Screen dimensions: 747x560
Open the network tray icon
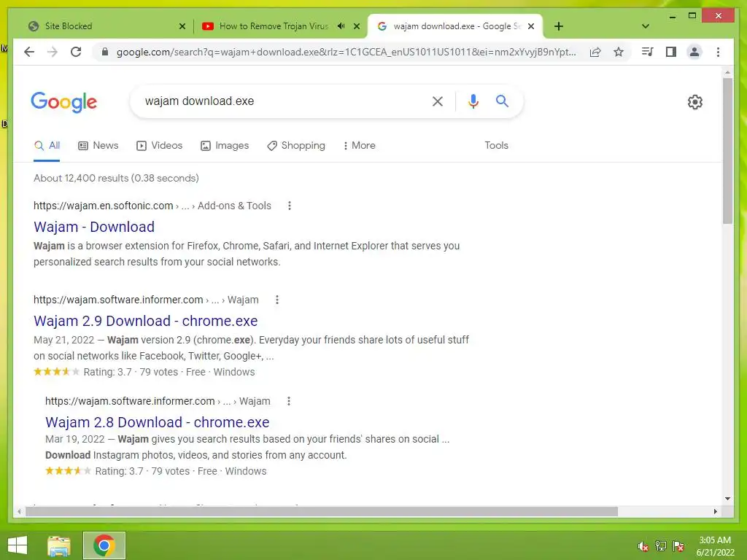point(660,545)
